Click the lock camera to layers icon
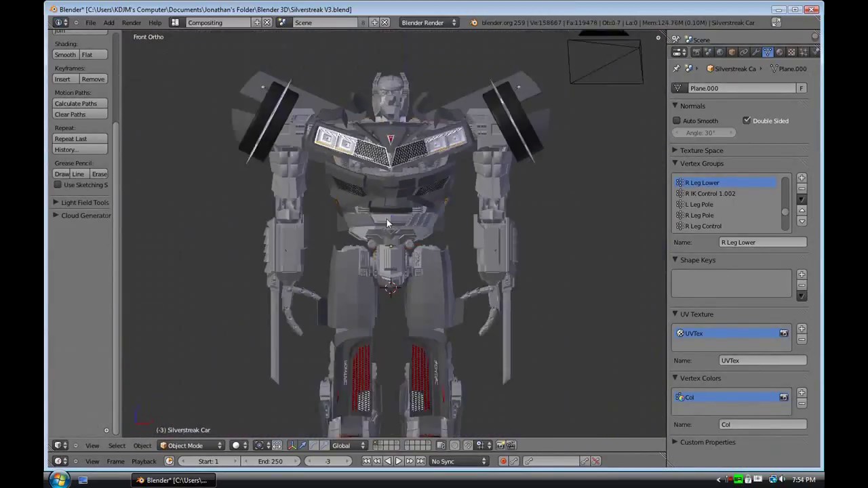The image size is (868, 488). point(441,445)
